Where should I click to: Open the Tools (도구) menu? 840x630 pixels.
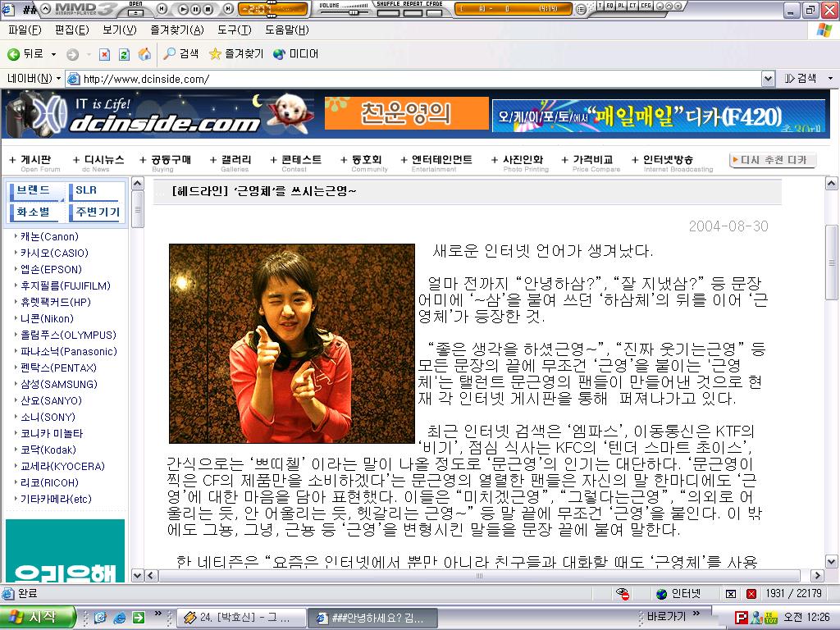click(x=234, y=30)
